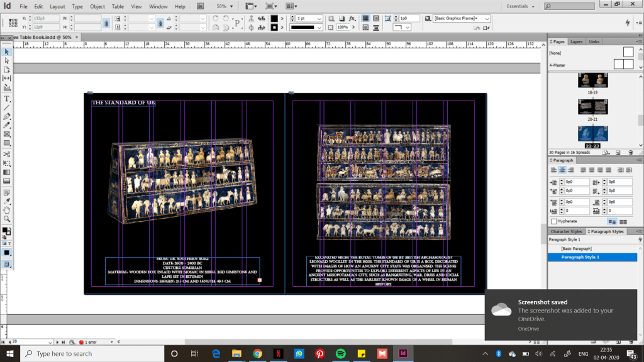Open Spotify from the taskbar
644x362 pixels.
click(340, 354)
